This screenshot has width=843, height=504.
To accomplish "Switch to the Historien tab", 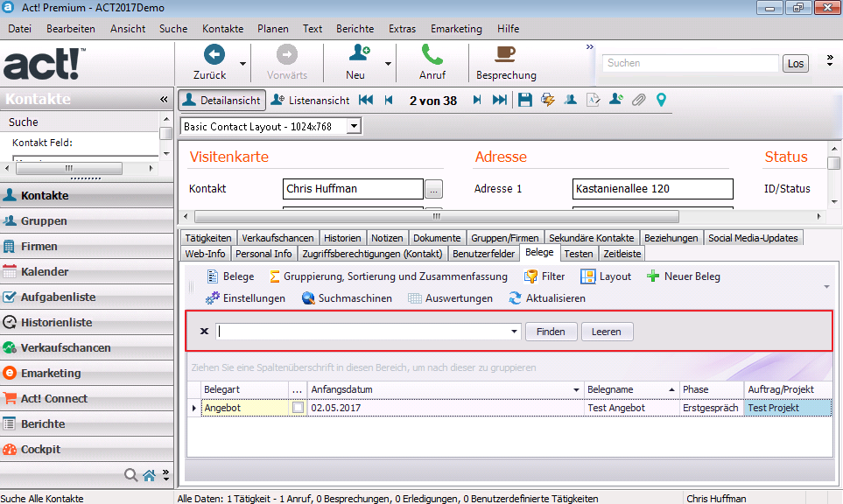I will pos(342,238).
